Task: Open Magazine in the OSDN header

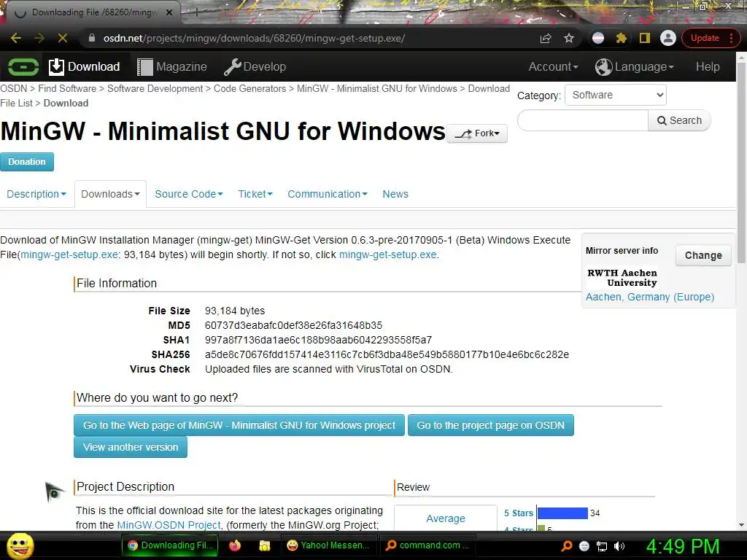Action: click(172, 66)
